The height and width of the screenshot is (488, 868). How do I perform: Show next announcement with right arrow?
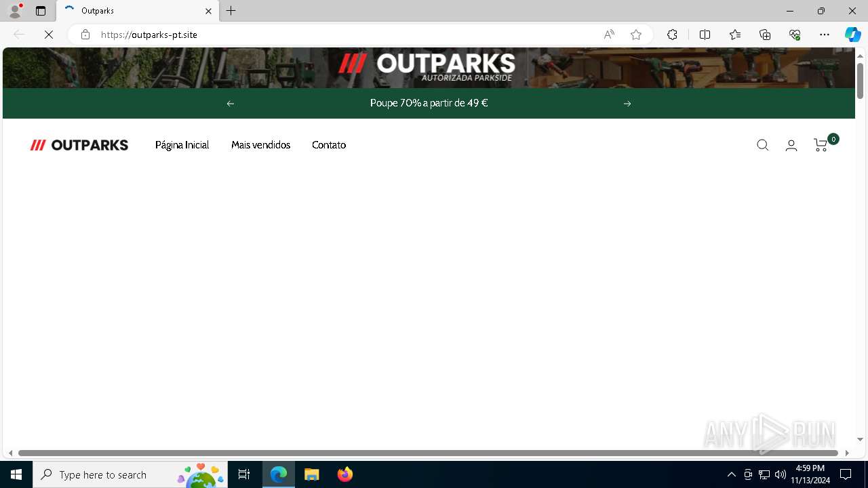[x=627, y=104]
